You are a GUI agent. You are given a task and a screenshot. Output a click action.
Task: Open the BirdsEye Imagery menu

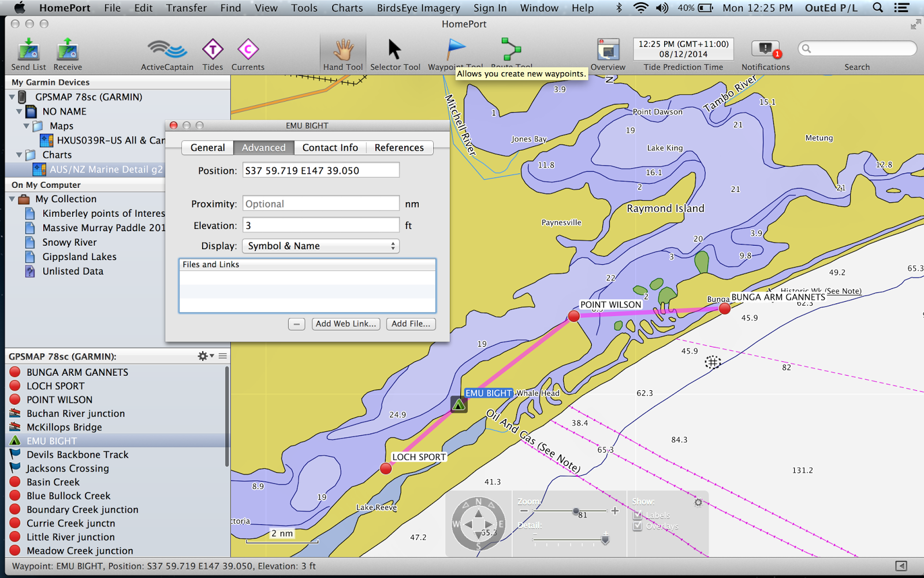[x=418, y=8]
